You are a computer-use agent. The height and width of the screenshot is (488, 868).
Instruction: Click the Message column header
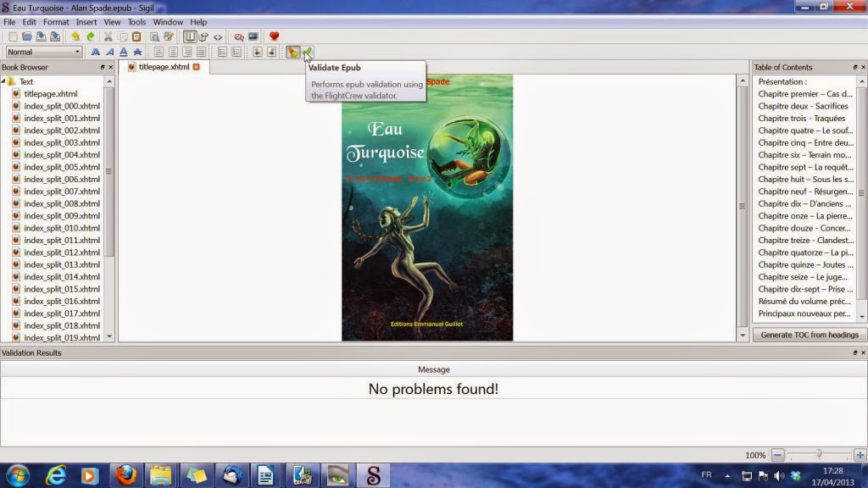433,369
